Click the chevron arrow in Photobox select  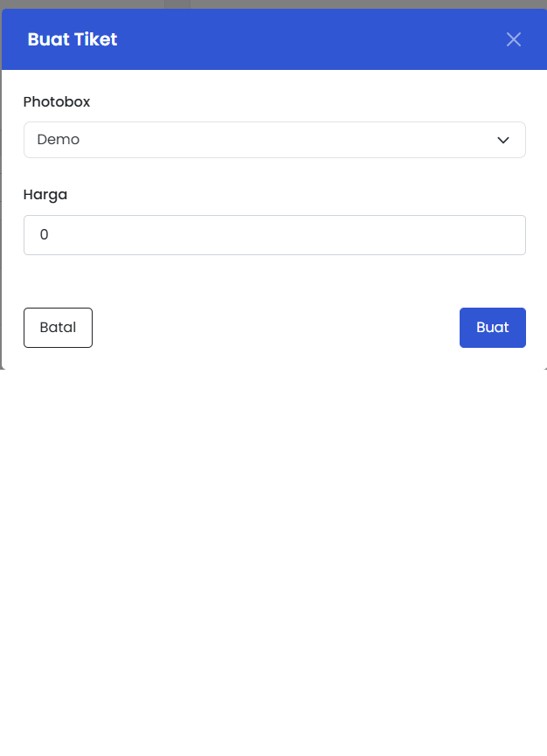503,141
